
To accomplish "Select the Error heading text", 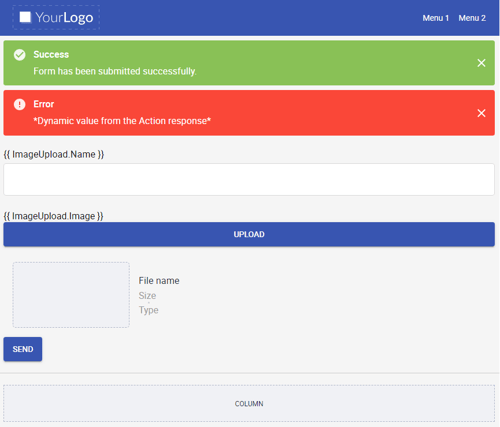I will click(44, 104).
